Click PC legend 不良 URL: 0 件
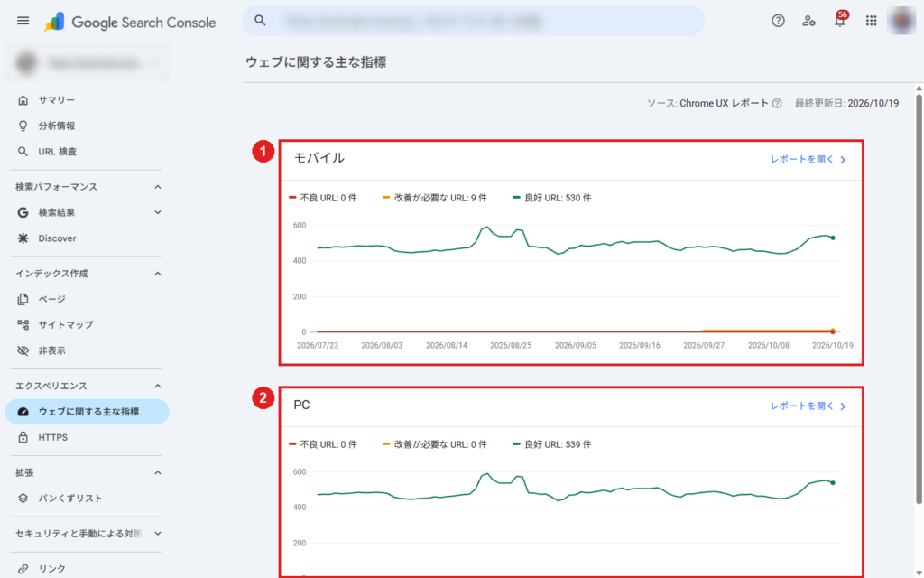 click(x=323, y=444)
